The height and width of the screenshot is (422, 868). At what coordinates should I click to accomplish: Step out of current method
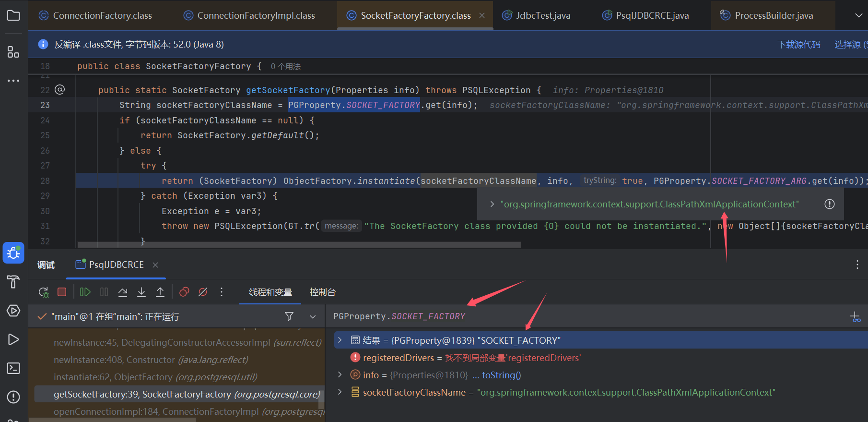pos(160,292)
